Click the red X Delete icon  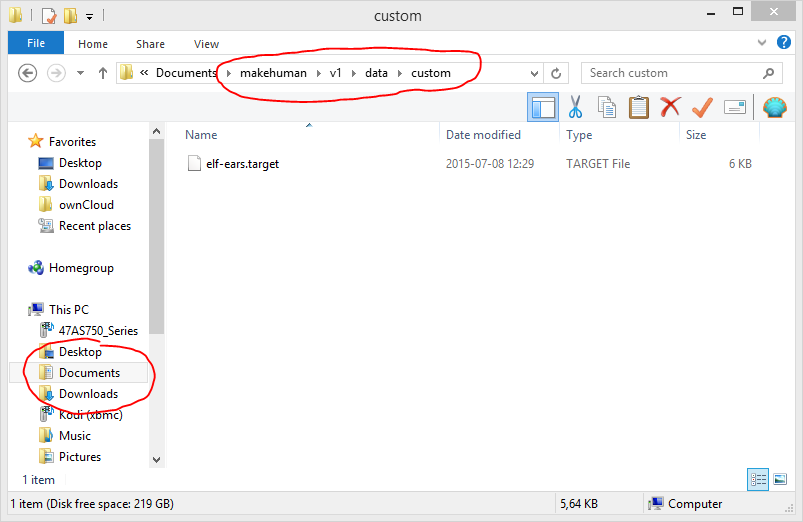point(670,107)
